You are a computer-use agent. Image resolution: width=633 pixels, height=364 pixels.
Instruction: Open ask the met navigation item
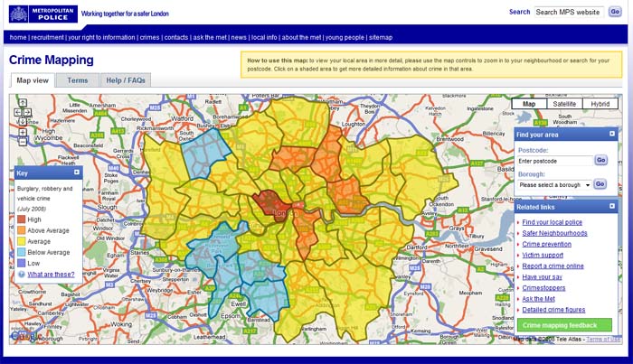[x=210, y=38]
